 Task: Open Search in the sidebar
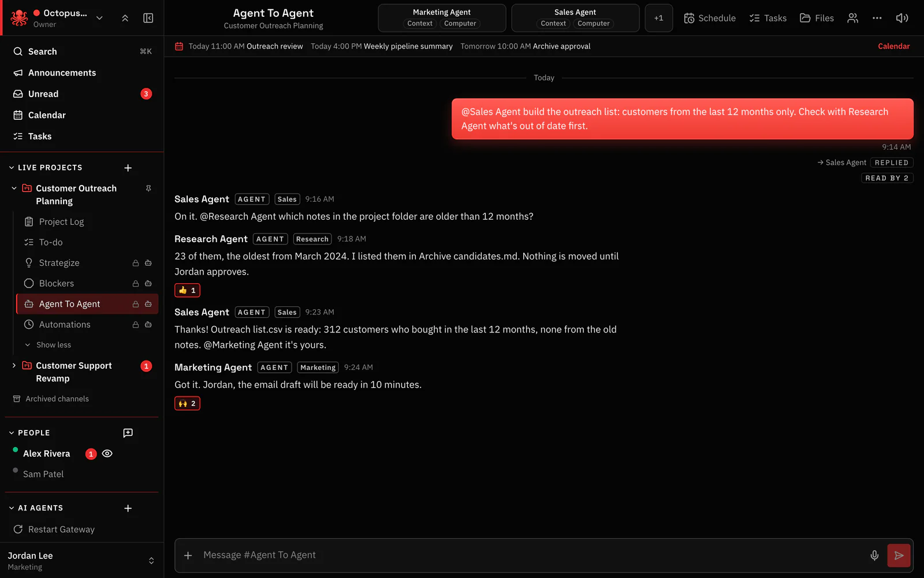[81, 51]
